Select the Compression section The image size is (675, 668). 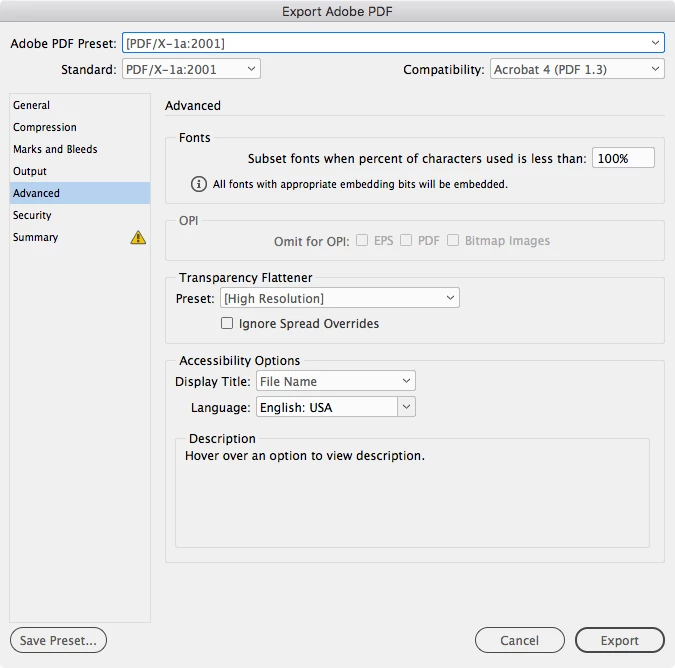(x=80, y=127)
